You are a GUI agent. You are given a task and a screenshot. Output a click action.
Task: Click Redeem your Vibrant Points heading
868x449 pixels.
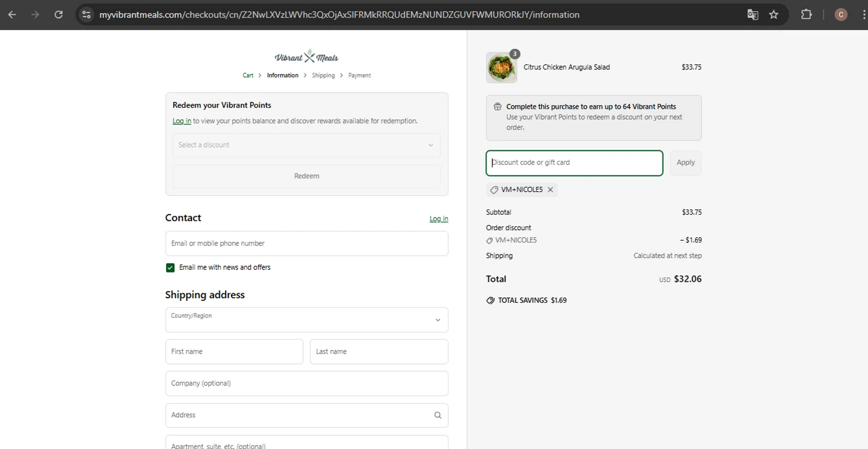[222, 105]
